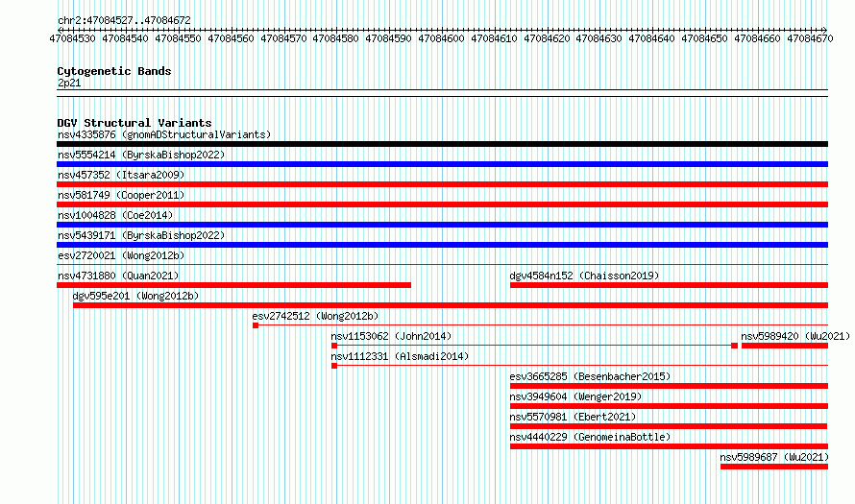Click the black bar of nsv4335876

point(442,144)
